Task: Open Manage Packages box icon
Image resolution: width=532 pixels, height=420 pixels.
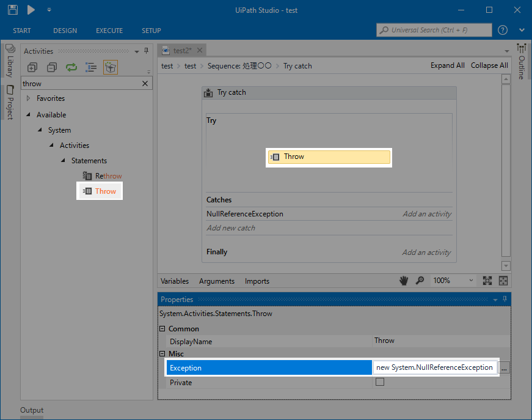Action: (x=111, y=67)
